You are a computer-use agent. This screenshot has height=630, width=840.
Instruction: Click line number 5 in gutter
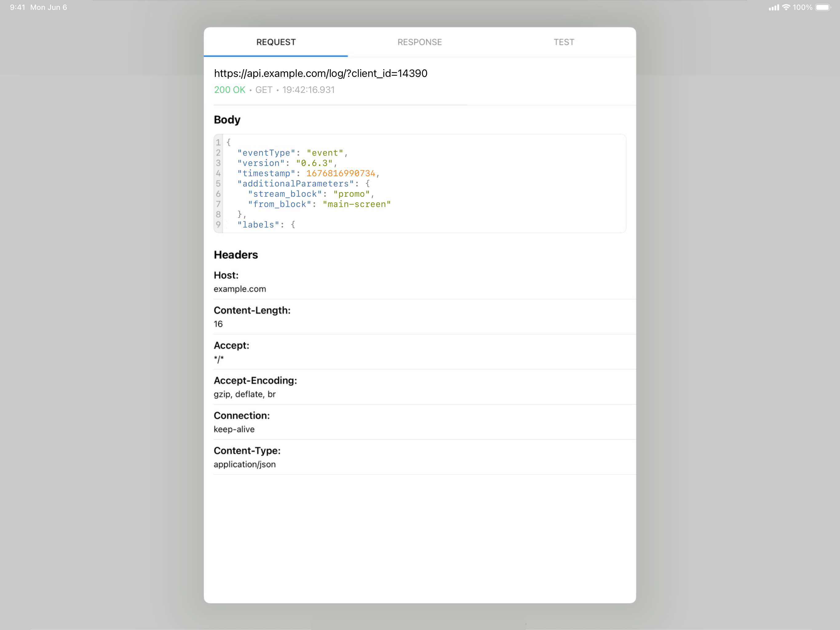coord(218,184)
